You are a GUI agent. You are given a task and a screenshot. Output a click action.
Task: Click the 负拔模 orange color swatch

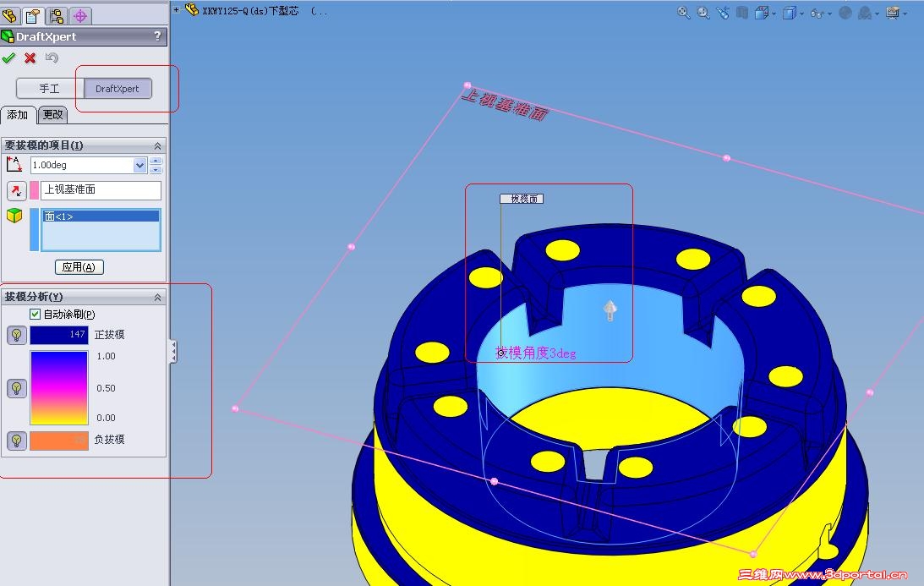tap(59, 441)
